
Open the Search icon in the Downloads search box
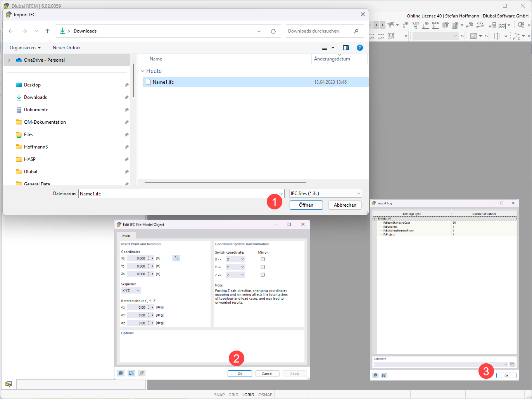tap(356, 31)
